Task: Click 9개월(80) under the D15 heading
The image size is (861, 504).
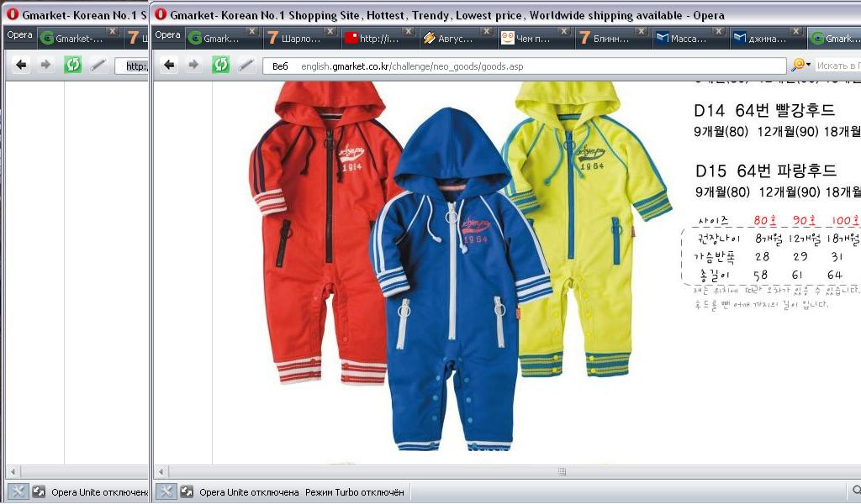Action: pyautogui.click(x=722, y=192)
